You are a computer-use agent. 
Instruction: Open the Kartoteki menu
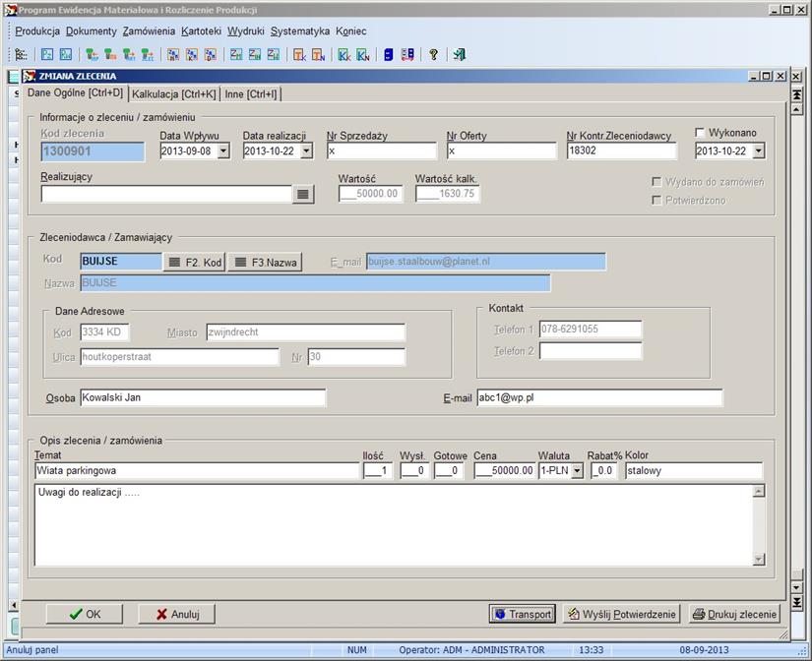(x=201, y=31)
